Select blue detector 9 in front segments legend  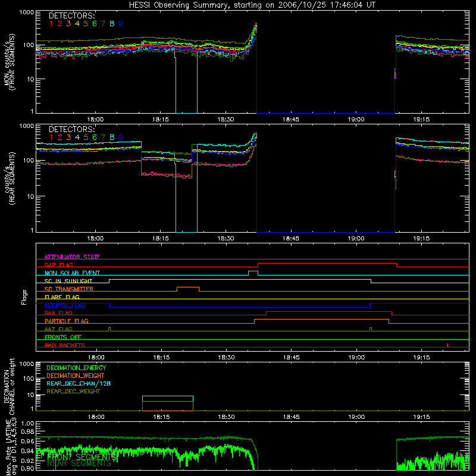pyautogui.click(x=121, y=24)
